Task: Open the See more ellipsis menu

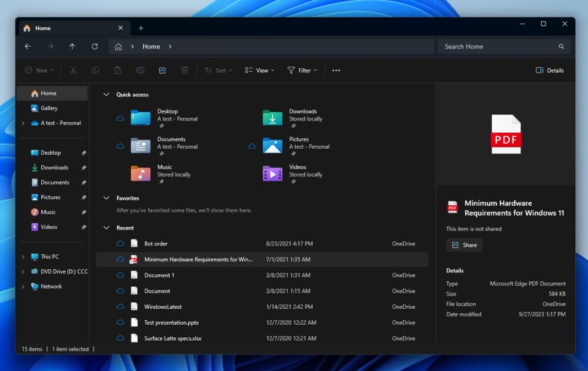Action: (336, 70)
